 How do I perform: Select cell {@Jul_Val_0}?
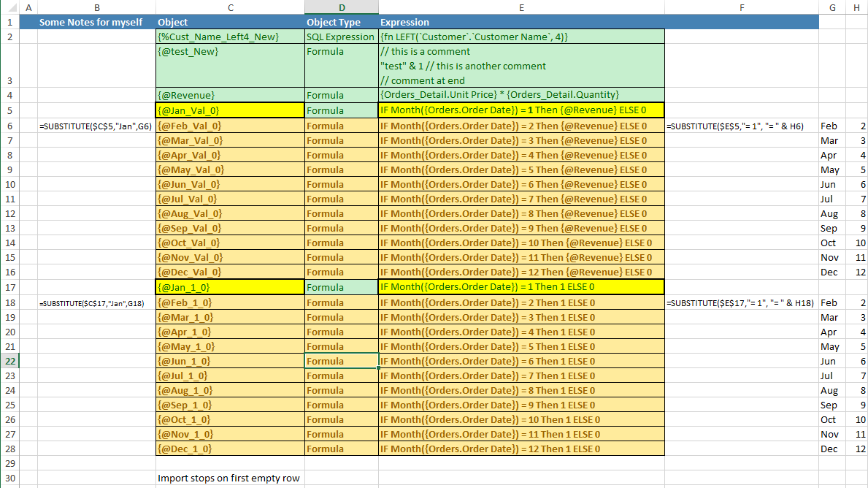[230, 199]
